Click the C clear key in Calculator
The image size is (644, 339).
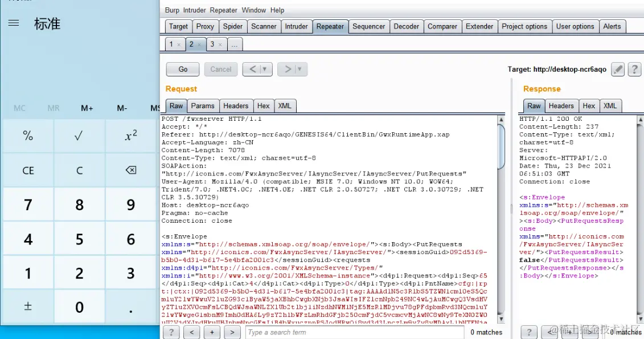79,170
